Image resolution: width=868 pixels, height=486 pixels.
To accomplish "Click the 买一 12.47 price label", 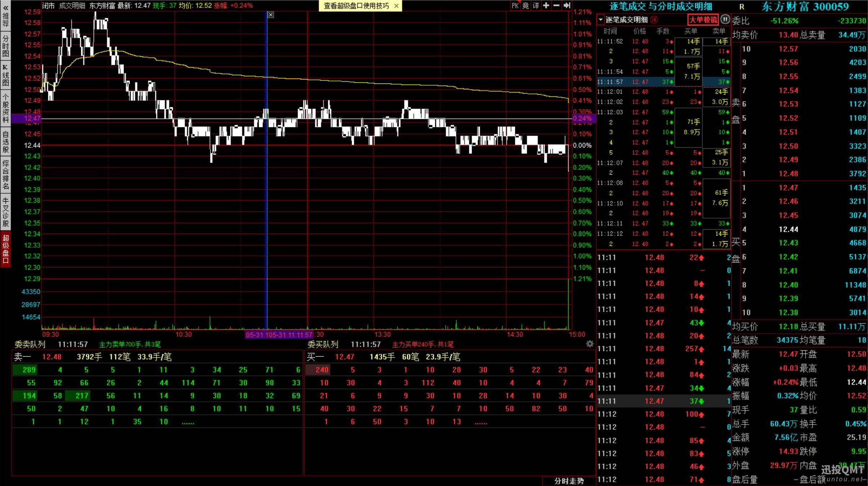I will pyautogui.click(x=344, y=357).
